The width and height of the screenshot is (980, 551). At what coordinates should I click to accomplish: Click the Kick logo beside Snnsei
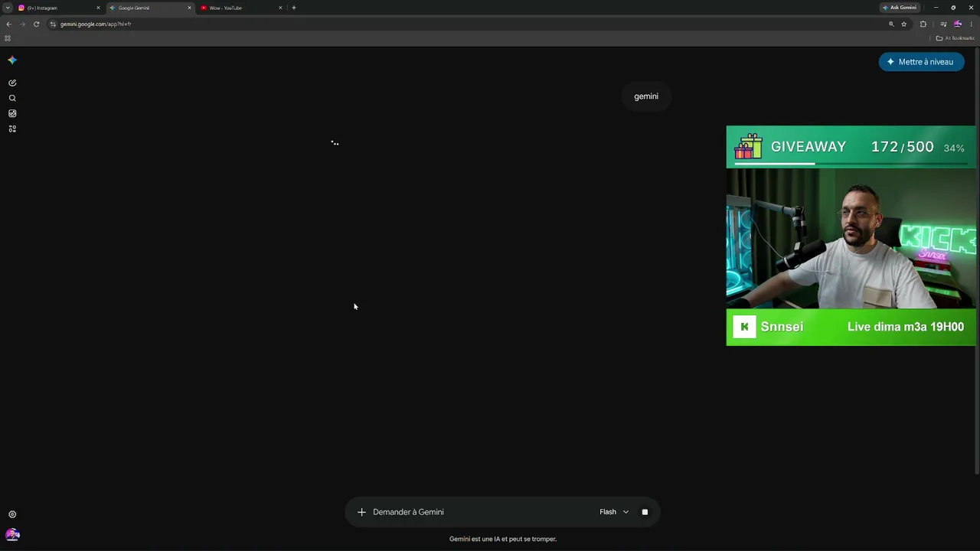(x=744, y=327)
